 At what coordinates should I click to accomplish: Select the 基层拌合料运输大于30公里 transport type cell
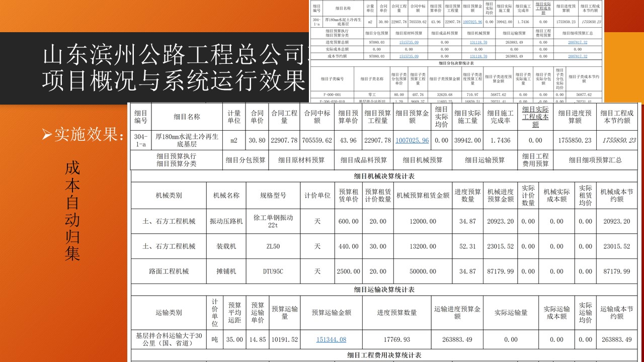coord(169,339)
